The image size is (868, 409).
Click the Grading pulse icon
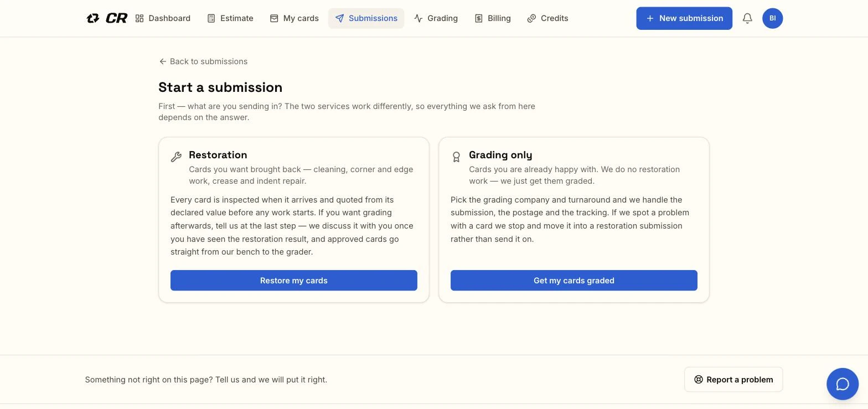pos(418,18)
